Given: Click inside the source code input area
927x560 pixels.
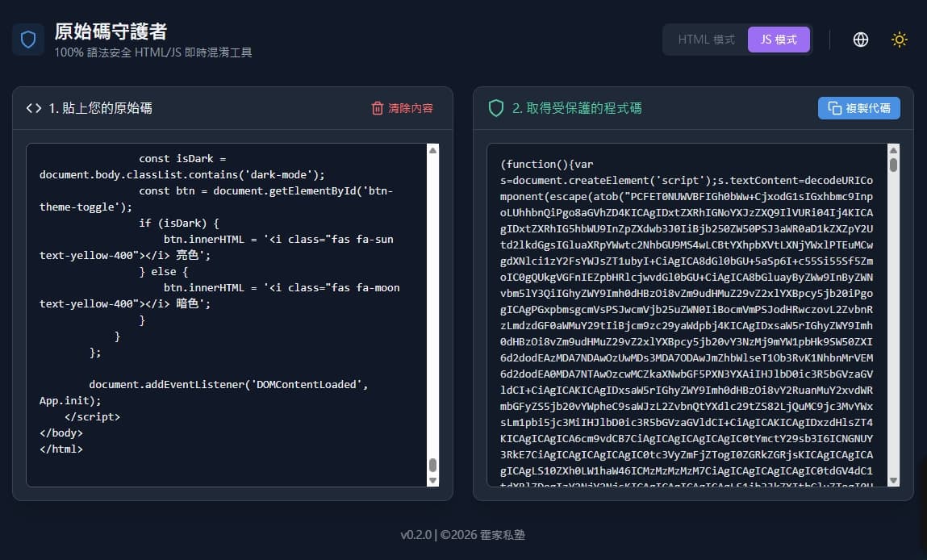Looking at the screenshot, I should point(227,316).
